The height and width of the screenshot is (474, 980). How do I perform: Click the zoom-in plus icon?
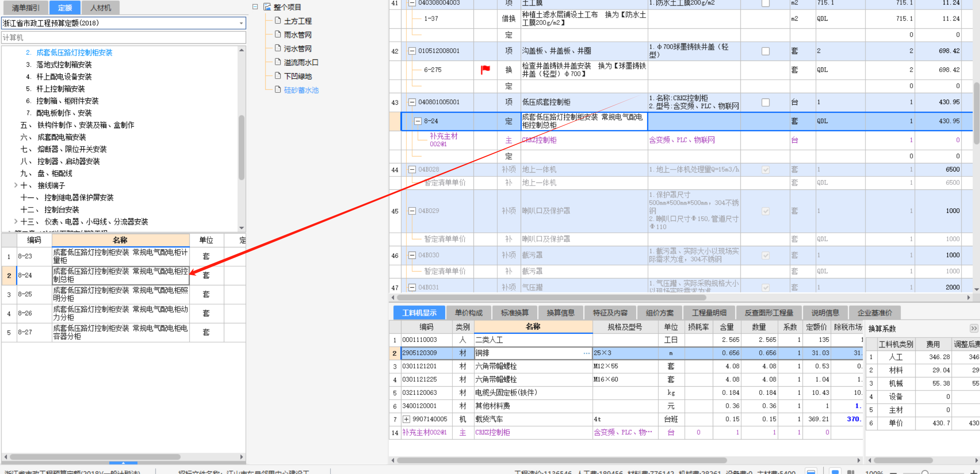point(974,472)
